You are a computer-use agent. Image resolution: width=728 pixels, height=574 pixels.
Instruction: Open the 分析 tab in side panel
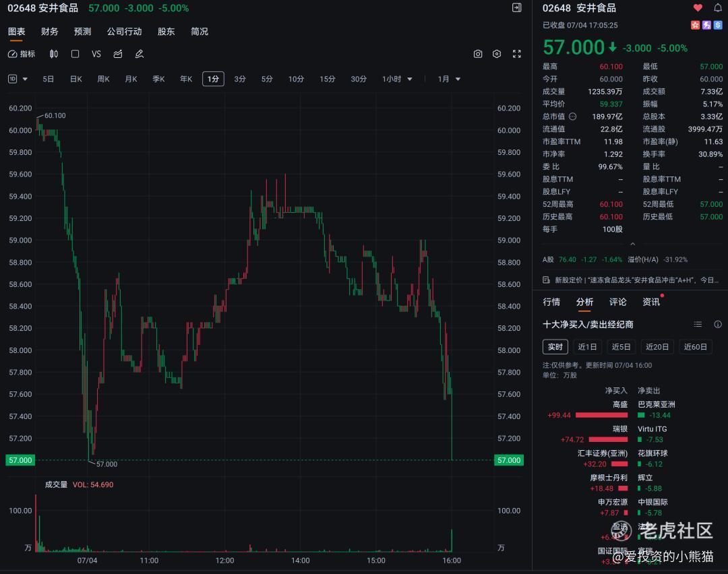point(584,302)
